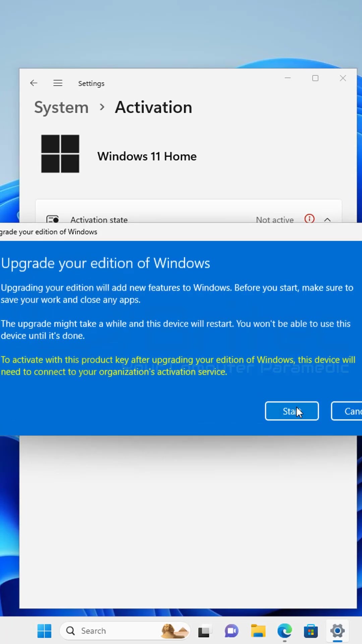Click the Settings gear taskbar icon
This screenshot has width=362, height=644.
click(x=337, y=631)
